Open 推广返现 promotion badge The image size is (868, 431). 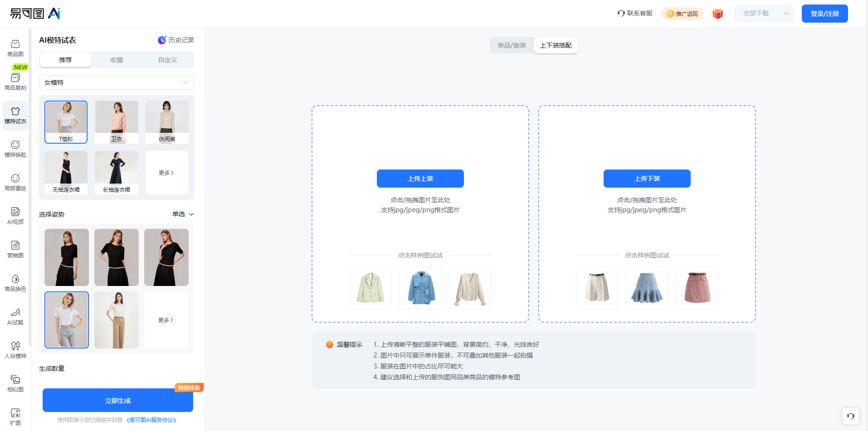pos(682,14)
